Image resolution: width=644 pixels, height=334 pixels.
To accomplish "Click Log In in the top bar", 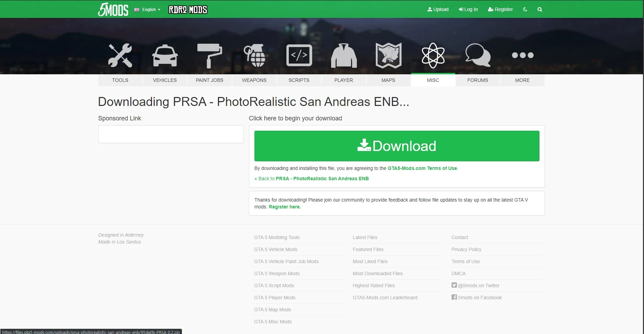I will coord(468,9).
